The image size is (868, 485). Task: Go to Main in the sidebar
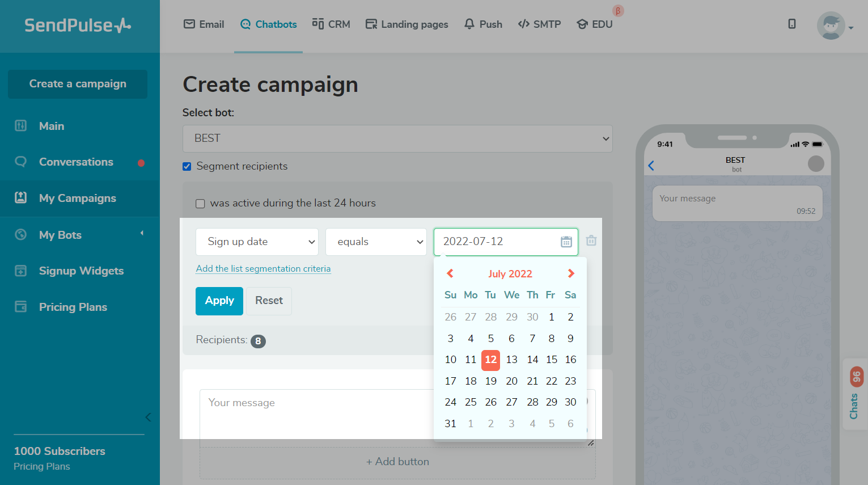[52, 126]
